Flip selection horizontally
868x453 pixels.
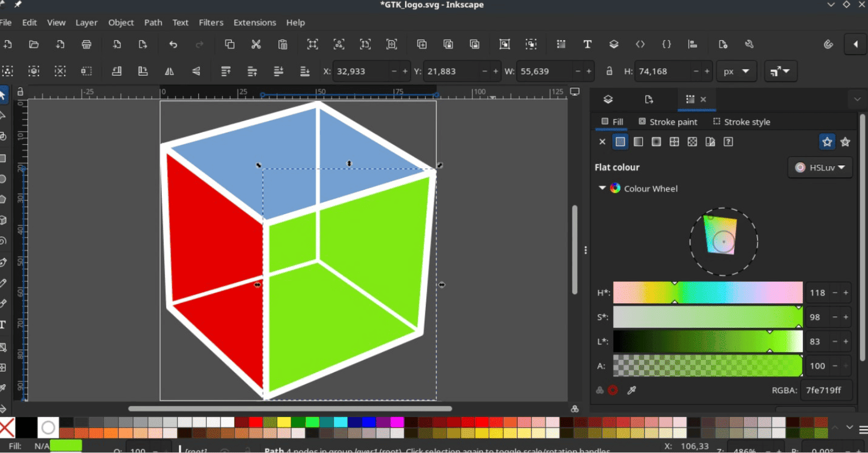click(x=169, y=71)
